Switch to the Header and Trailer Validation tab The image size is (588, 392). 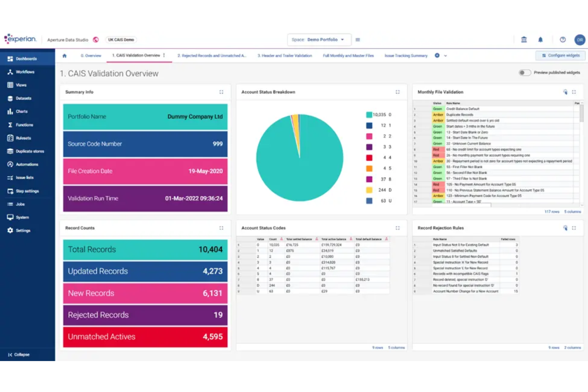click(x=284, y=56)
